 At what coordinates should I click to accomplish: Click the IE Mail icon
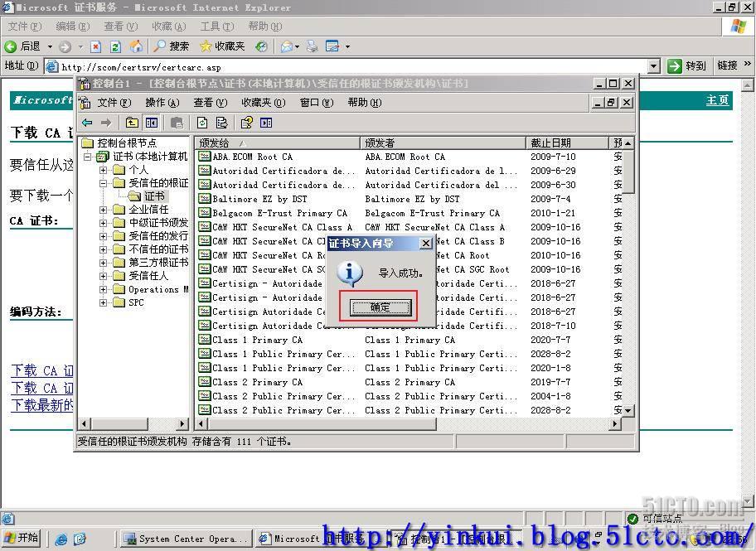click(x=287, y=46)
